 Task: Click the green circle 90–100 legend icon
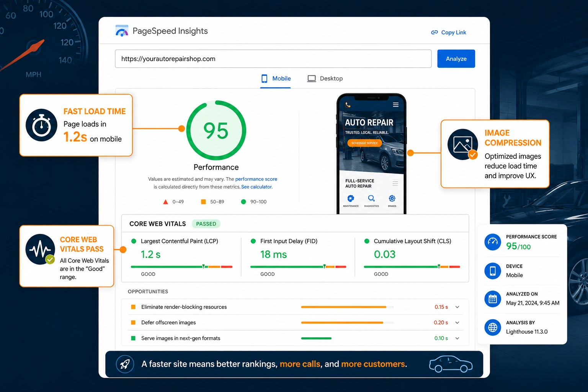click(243, 202)
